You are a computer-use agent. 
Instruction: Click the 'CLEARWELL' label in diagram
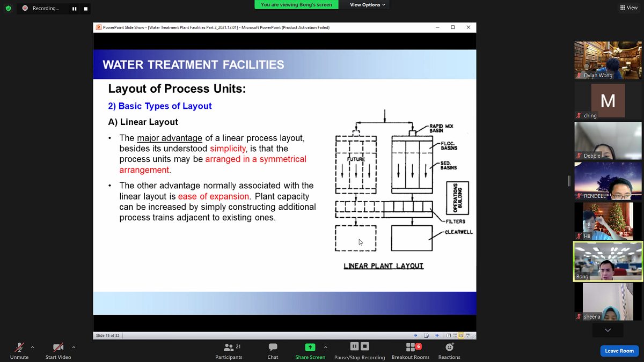pos(458,233)
